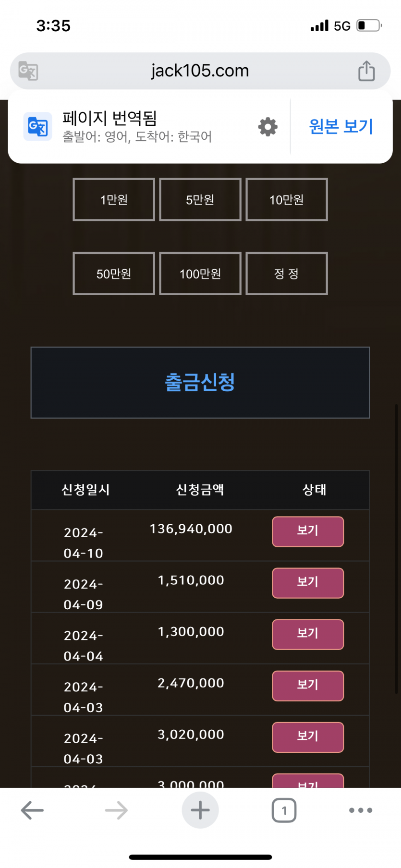The width and height of the screenshot is (401, 868).
Task: Open the tab switcher showing 1
Action: (x=284, y=810)
